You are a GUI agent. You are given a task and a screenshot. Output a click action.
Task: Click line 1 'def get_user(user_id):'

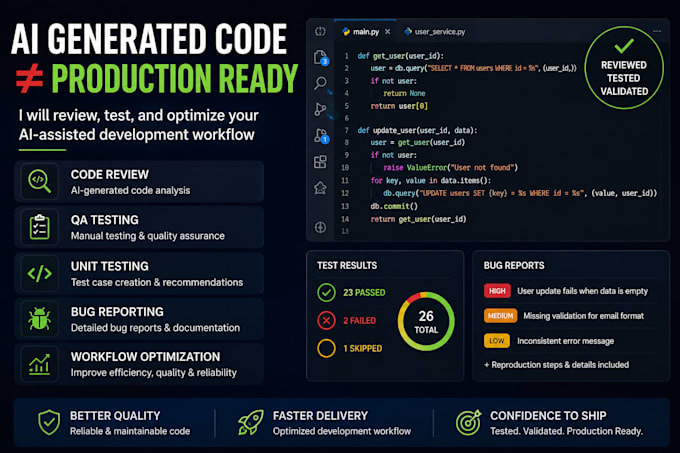point(400,56)
